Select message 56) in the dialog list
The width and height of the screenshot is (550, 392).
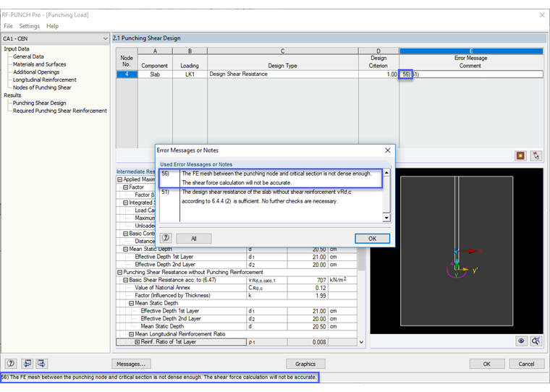[x=271, y=178]
